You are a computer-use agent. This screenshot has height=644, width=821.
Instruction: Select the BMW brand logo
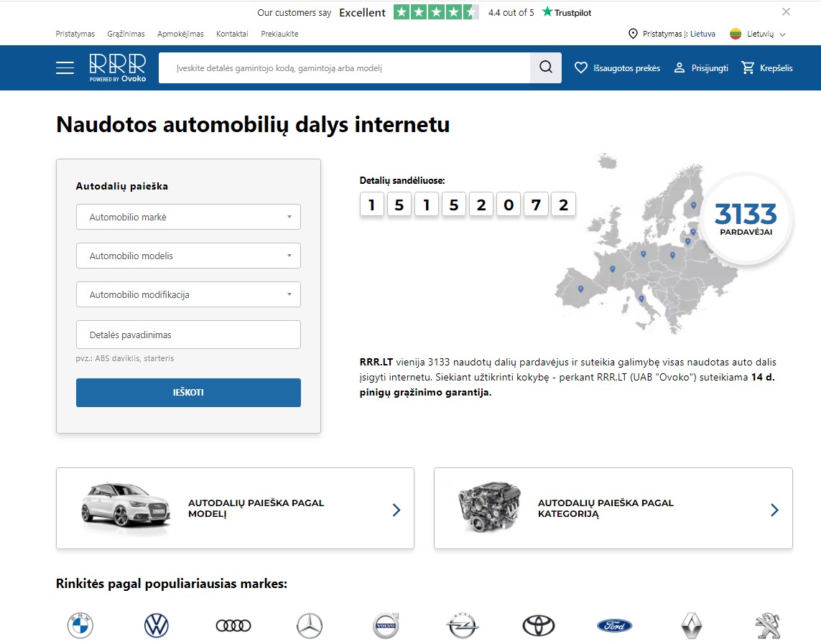point(80,625)
